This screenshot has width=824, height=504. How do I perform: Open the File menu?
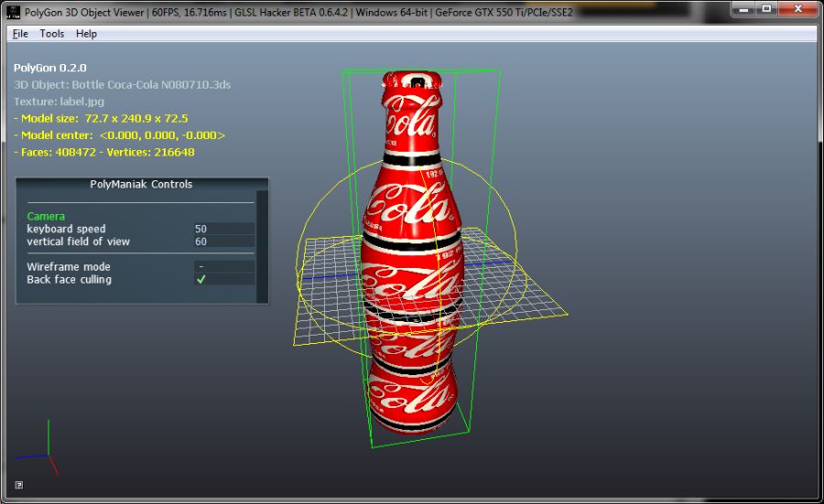click(20, 34)
